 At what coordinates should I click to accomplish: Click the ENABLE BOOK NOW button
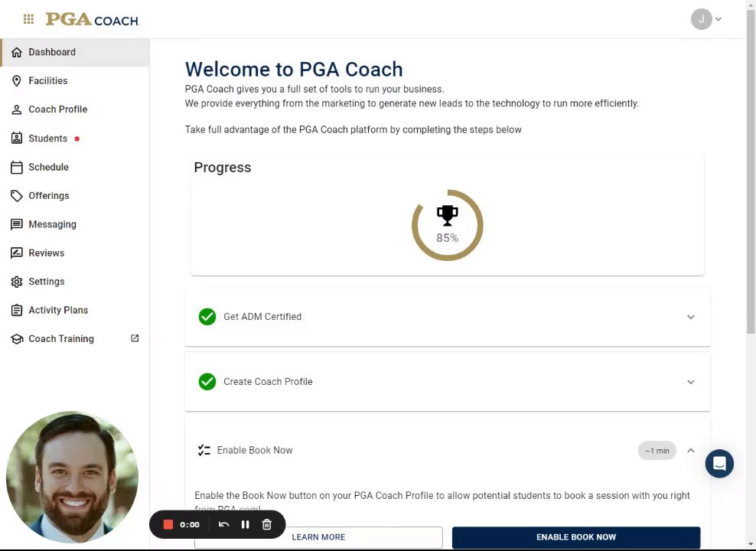pyautogui.click(x=576, y=537)
